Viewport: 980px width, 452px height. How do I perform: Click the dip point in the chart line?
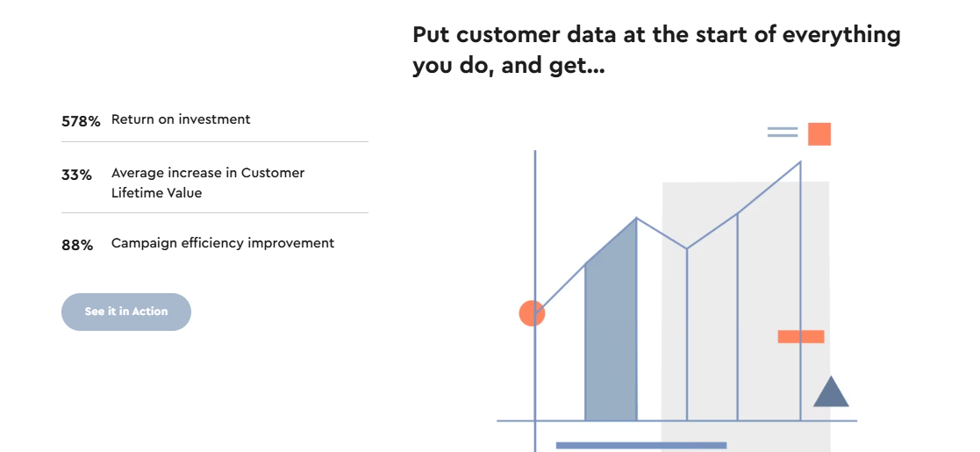coord(687,248)
